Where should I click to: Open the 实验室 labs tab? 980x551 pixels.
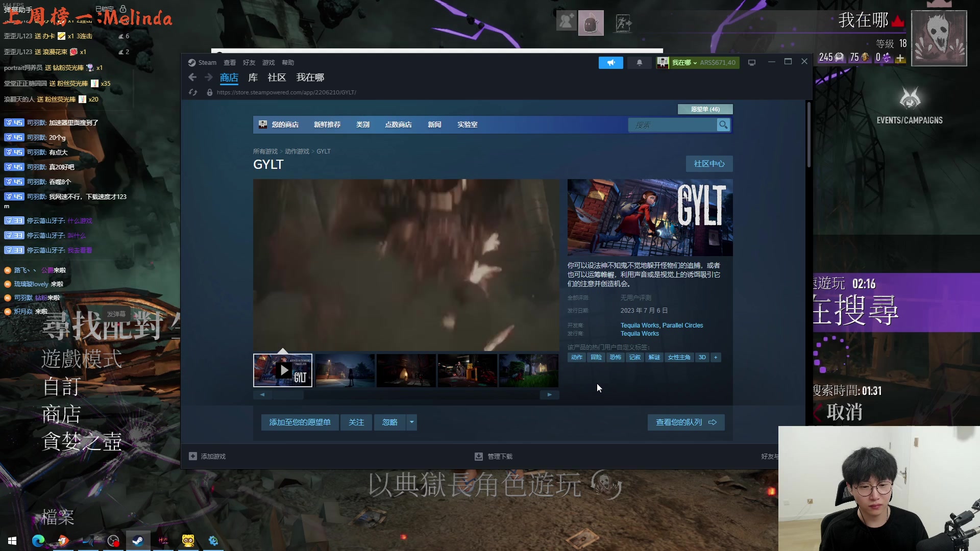[468, 124]
